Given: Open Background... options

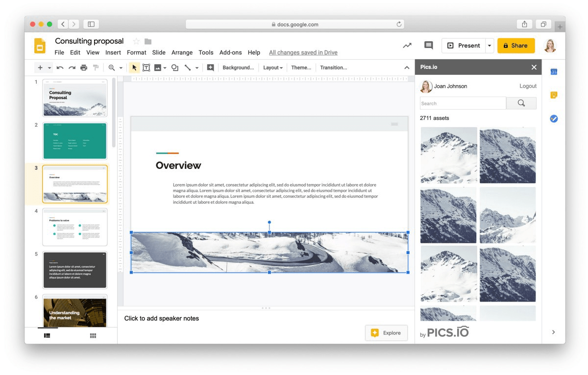Looking at the screenshot, I should [238, 68].
